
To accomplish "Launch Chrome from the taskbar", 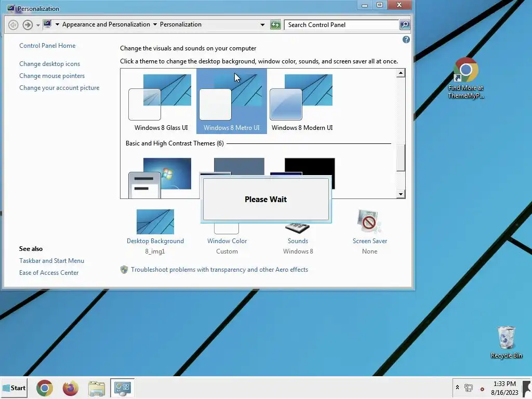I will tap(45, 388).
